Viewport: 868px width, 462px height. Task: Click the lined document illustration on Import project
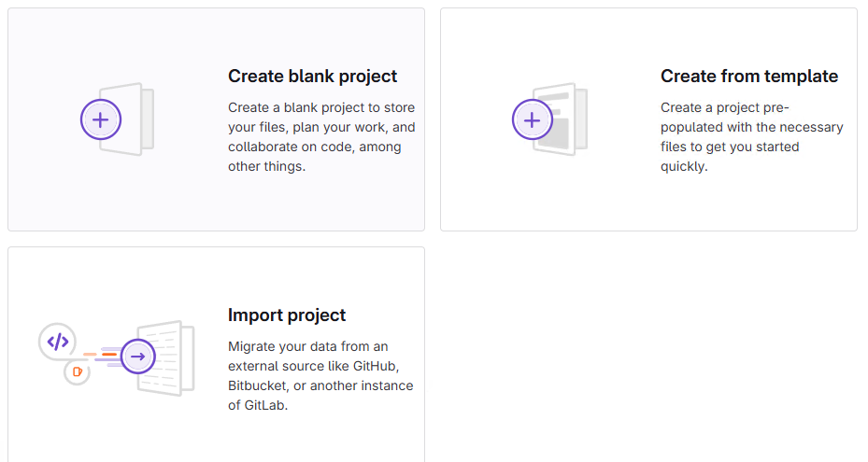click(174, 357)
